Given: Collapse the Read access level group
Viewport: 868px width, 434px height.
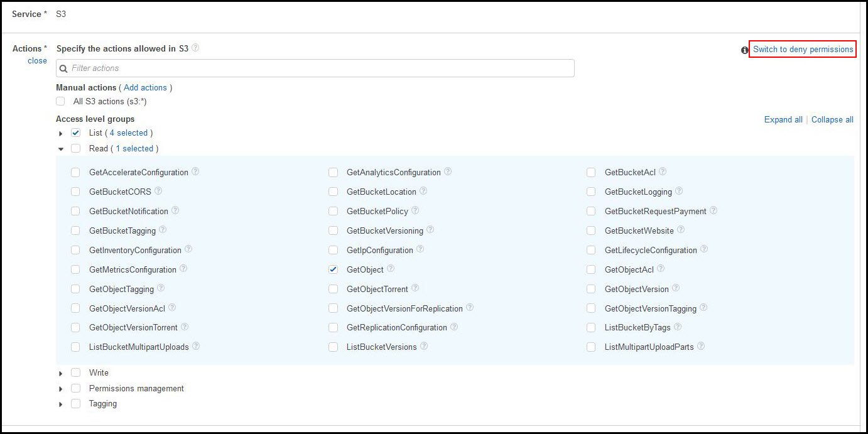Looking at the screenshot, I should click(x=61, y=149).
